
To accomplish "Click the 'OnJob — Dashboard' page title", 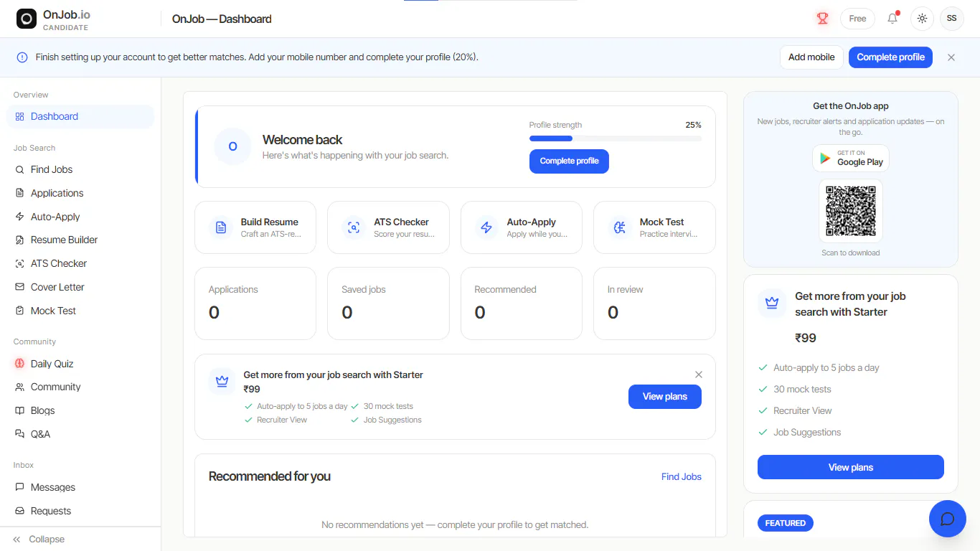I will pyautogui.click(x=222, y=19).
